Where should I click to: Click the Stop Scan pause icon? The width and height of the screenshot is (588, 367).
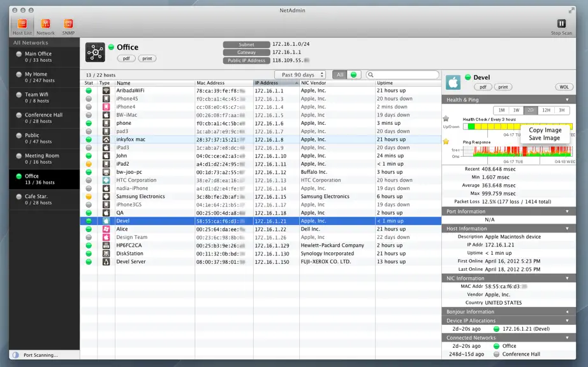tap(561, 24)
